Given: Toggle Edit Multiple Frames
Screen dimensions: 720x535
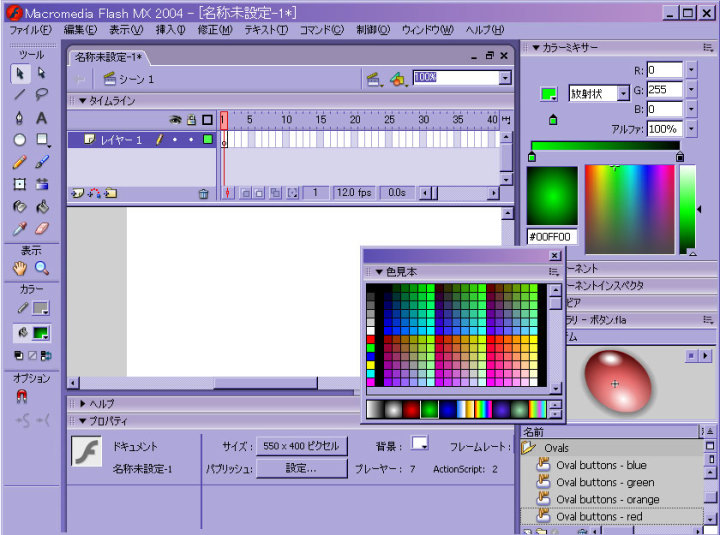Looking at the screenshot, I should [276, 193].
